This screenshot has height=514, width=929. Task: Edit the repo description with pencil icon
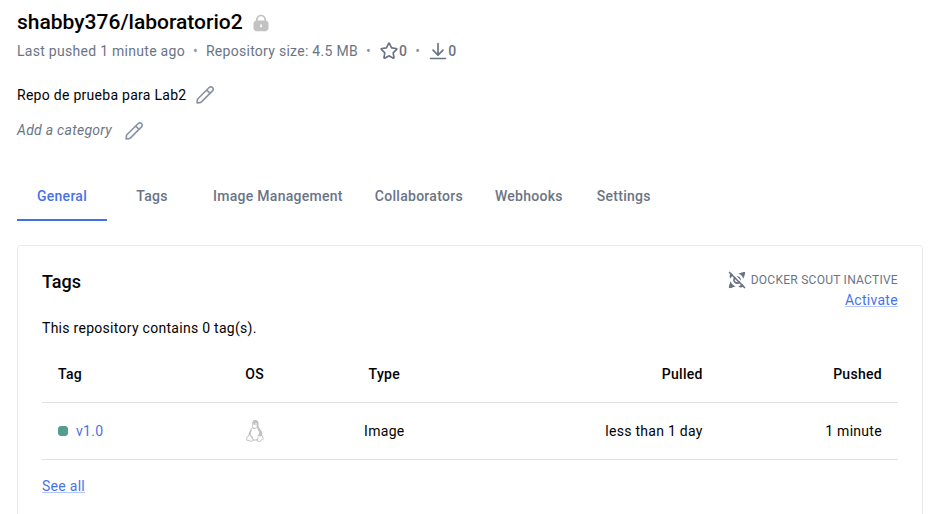click(205, 95)
